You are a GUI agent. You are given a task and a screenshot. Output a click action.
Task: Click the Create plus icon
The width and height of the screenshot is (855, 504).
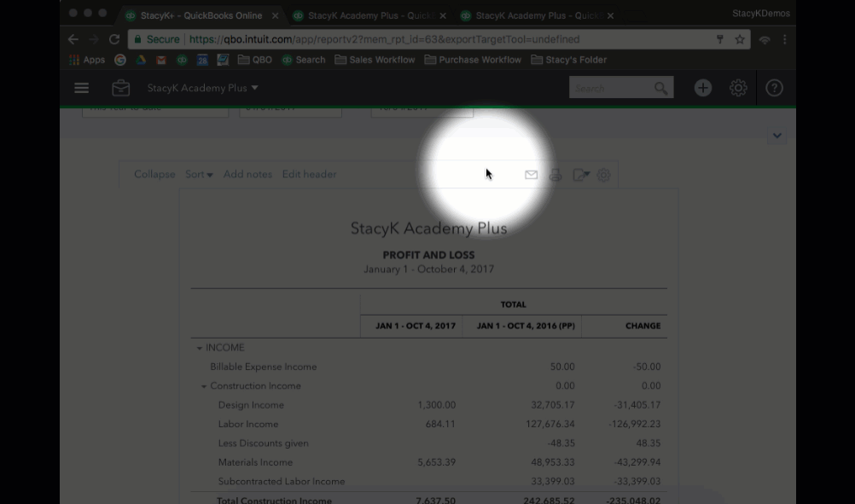[702, 88]
